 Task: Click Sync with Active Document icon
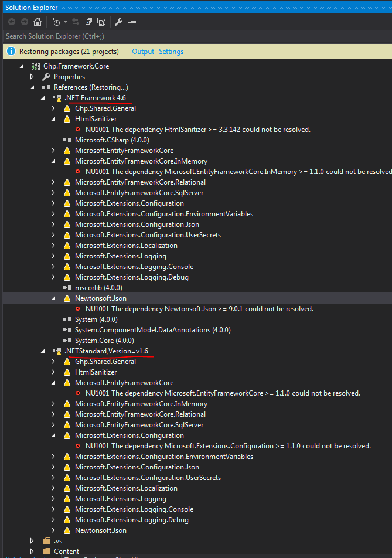click(x=76, y=22)
